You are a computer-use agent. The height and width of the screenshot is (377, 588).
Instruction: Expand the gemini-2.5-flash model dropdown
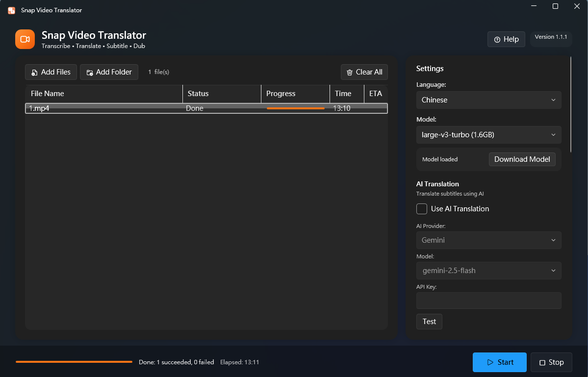(x=488, y=271)
